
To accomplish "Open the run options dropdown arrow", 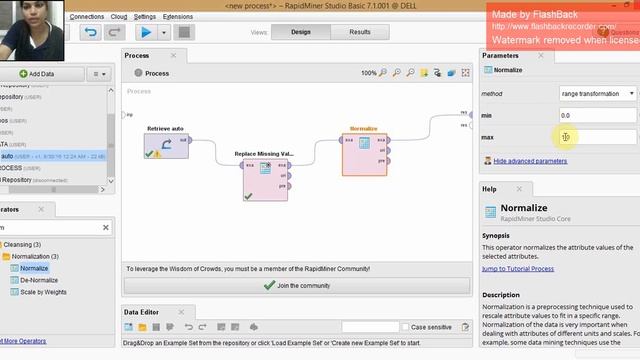I will (164, 32).
